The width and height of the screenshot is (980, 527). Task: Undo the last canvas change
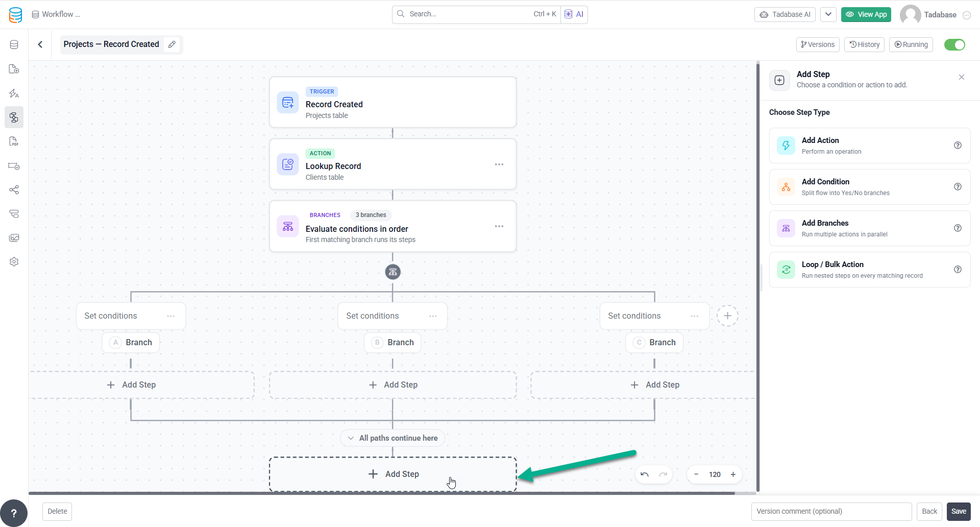pyautogui.click(x=645, y=474)
